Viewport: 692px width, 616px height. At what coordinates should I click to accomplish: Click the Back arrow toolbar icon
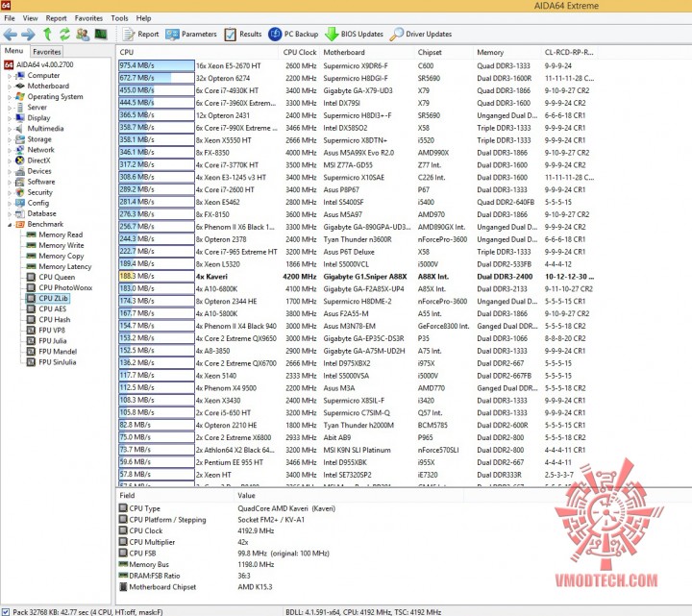11,34
